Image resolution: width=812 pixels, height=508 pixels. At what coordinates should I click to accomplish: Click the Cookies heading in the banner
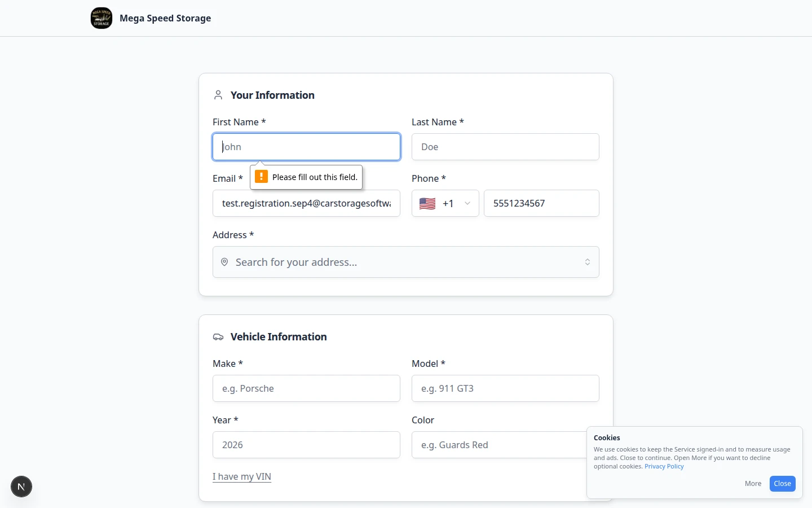click(x=607, y=437)
